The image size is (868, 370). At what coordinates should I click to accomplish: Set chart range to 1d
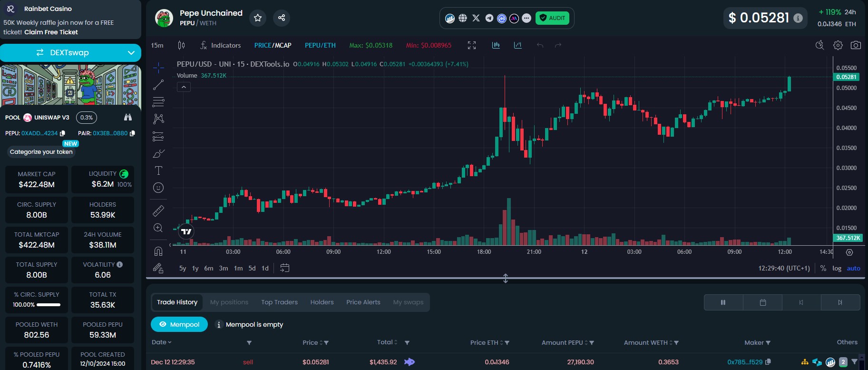click(x=265, y=268)
